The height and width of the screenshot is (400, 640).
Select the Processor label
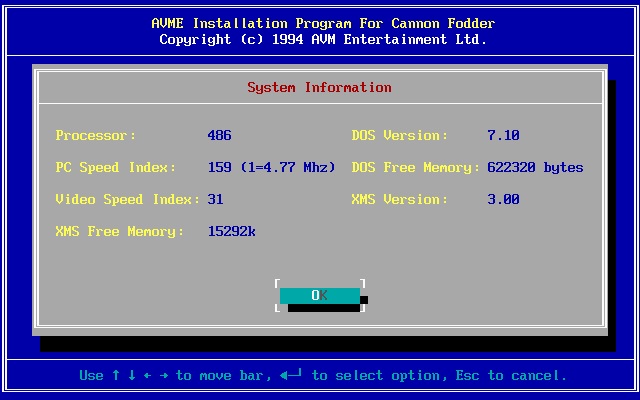tap(96, 135)
